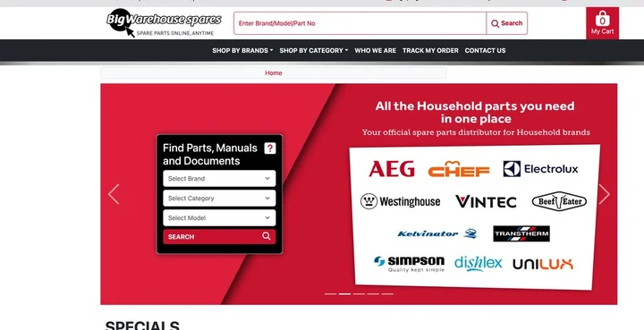Select the second carousel indicator dash

[344, 294]
